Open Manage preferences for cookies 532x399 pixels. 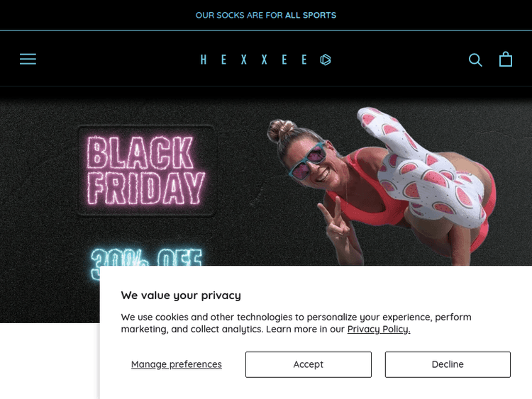pos(177,364)
